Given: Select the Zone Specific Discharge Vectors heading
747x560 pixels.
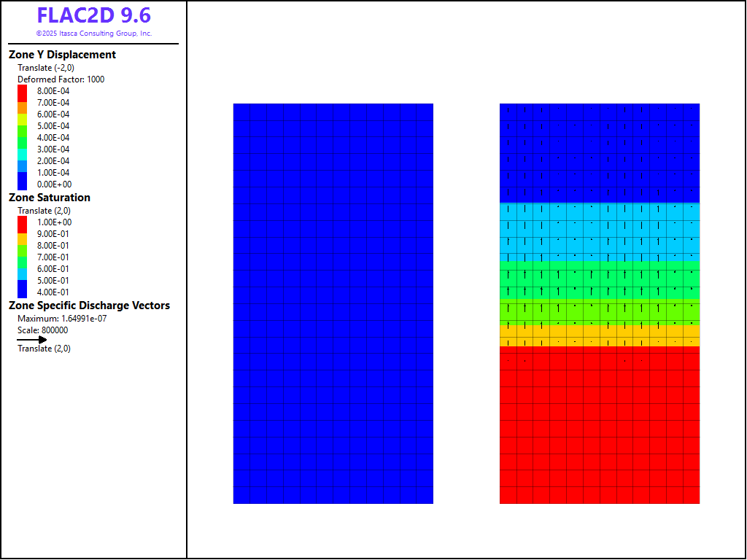Looking at the screenshot, I should 89,306.
